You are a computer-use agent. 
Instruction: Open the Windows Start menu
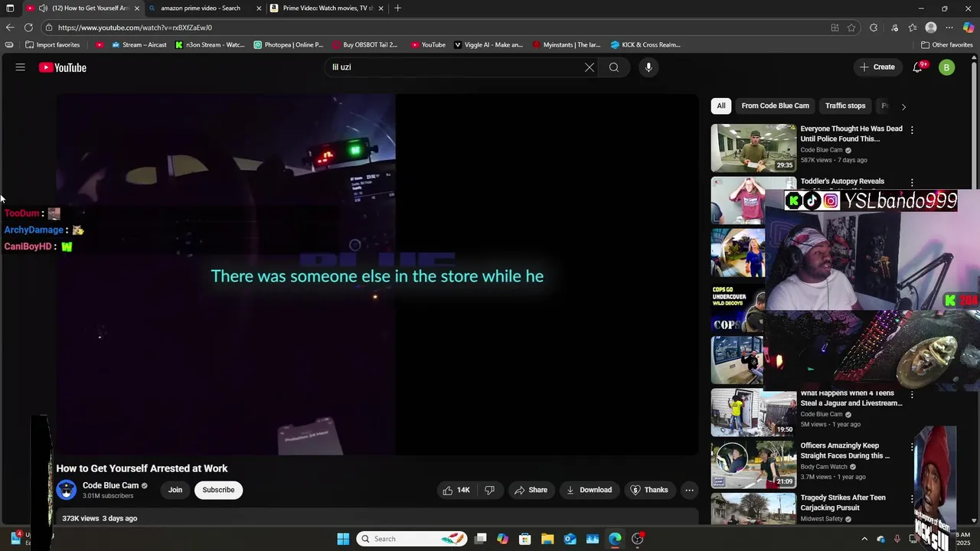pyautogui.click(x=343, y=539)
